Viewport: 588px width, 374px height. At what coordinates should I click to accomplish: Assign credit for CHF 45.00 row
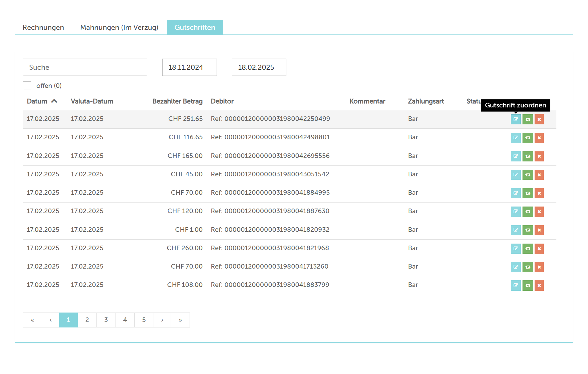(x=516, y=175)
